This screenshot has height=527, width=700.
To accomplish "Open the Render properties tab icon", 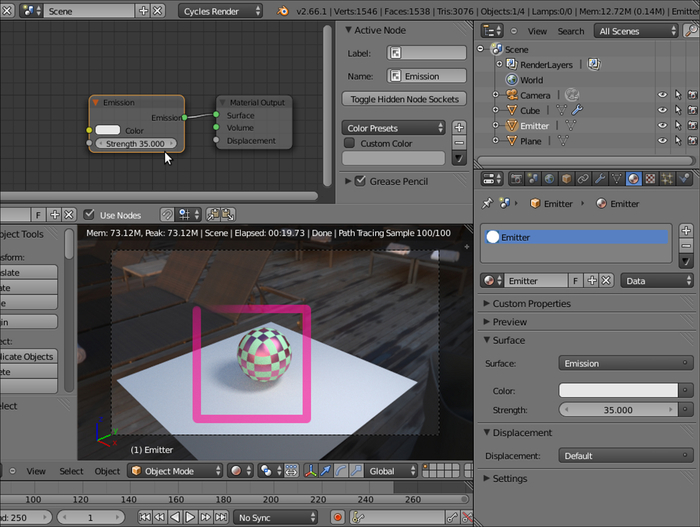I will 517,179.
